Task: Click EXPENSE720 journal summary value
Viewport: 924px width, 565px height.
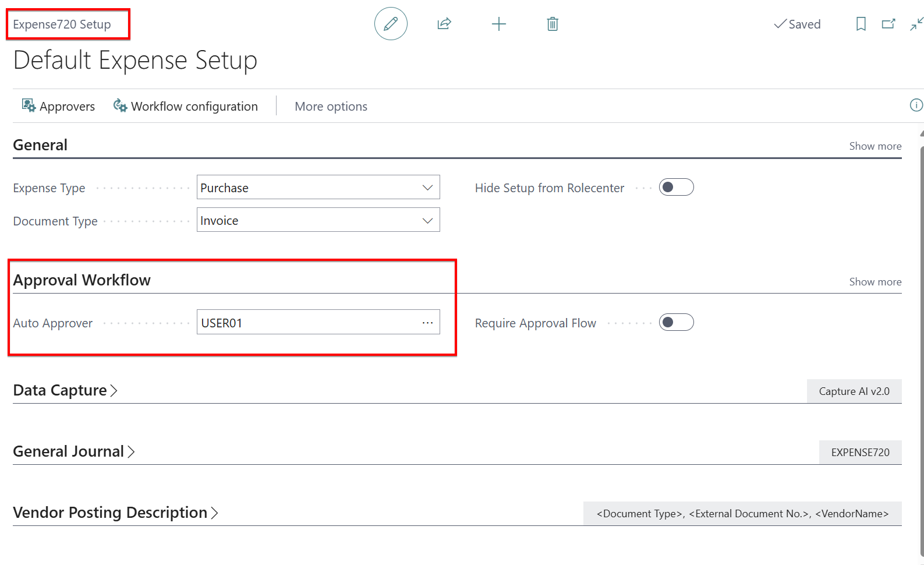Action: pos(860,453)
